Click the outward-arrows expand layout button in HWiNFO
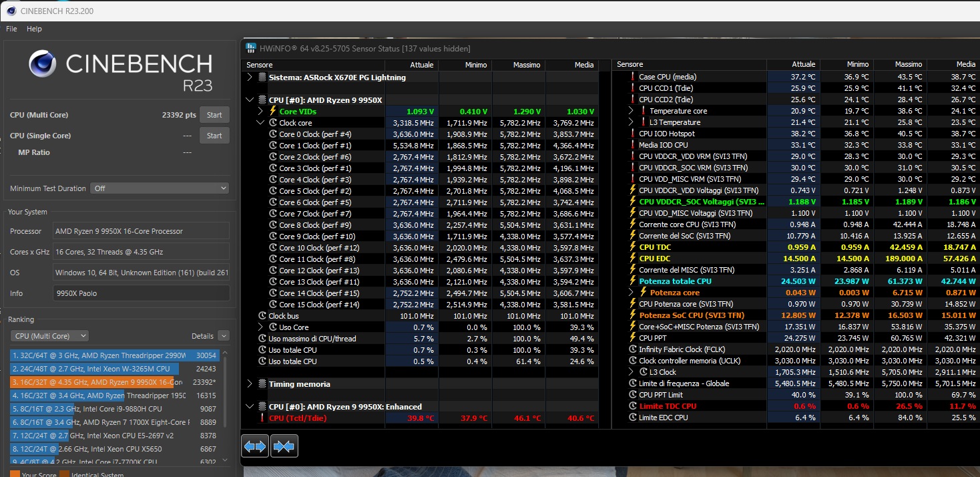This screenshot has height=477, width=980. [x=255, y=446]
